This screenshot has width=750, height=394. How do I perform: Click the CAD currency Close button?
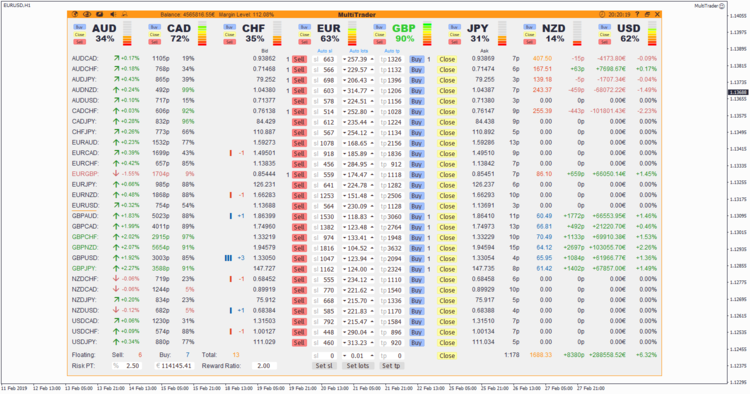[x=154, y=34]
